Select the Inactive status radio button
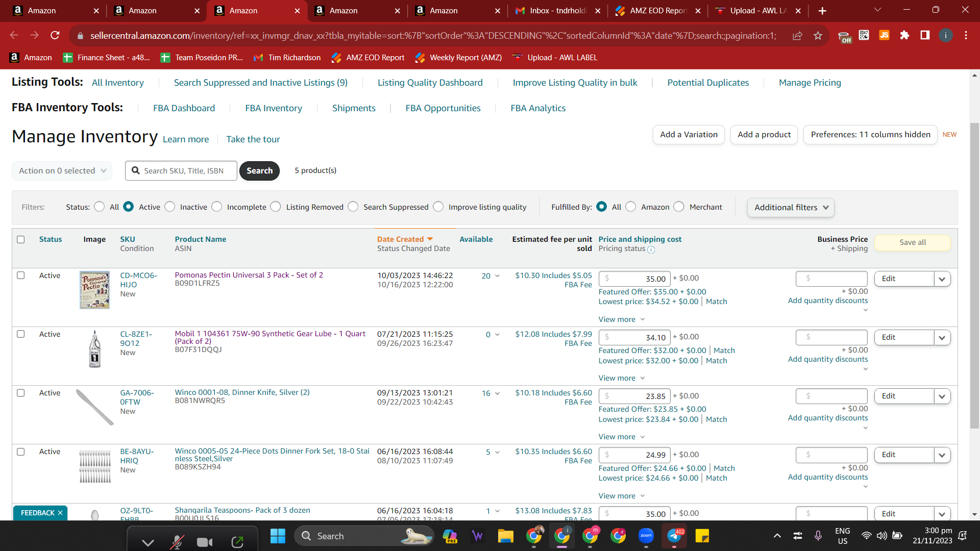This screenshot has height=551, width=980. tap(170, 207)
